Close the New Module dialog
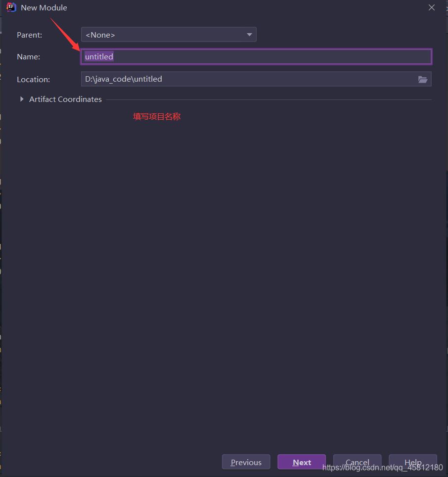This screenshot has height=477, width=448. [x=431, y=7]
